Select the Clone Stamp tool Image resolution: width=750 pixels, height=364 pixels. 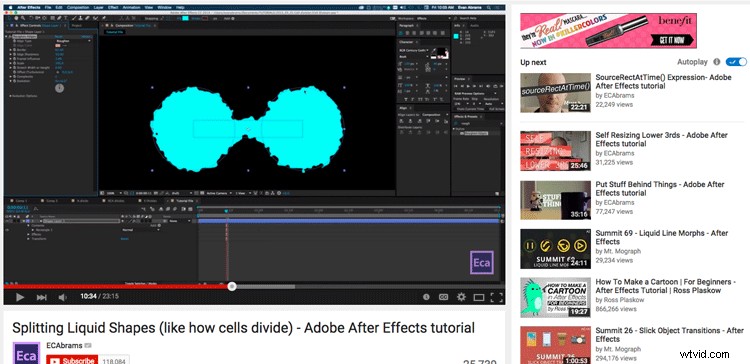pyautogui.click(x=80, y=18)
